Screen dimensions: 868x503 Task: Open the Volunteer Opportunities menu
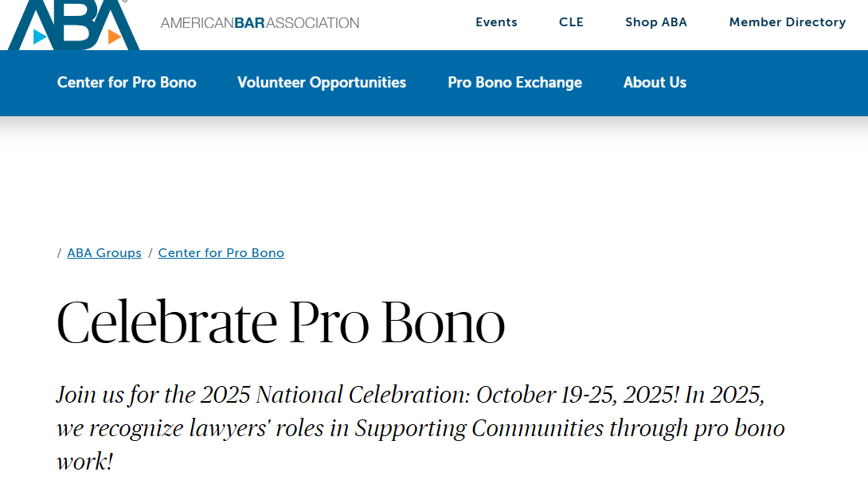point(322,83)
